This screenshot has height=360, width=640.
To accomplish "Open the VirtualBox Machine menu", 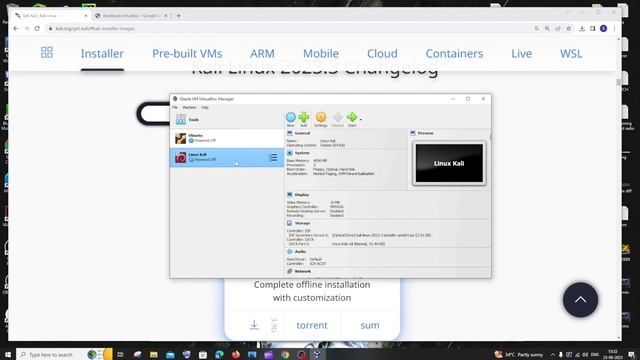I will (x=189, y=107).
